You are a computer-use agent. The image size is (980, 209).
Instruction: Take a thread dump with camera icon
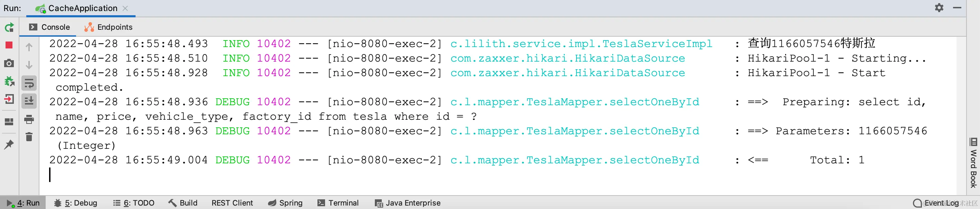tap(9, 63)
